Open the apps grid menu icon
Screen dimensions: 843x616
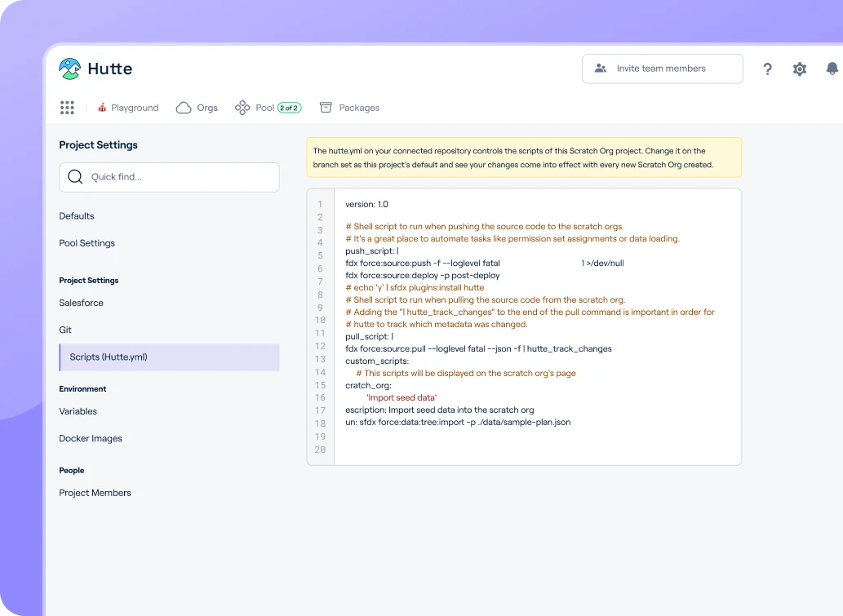coord(67,108)
